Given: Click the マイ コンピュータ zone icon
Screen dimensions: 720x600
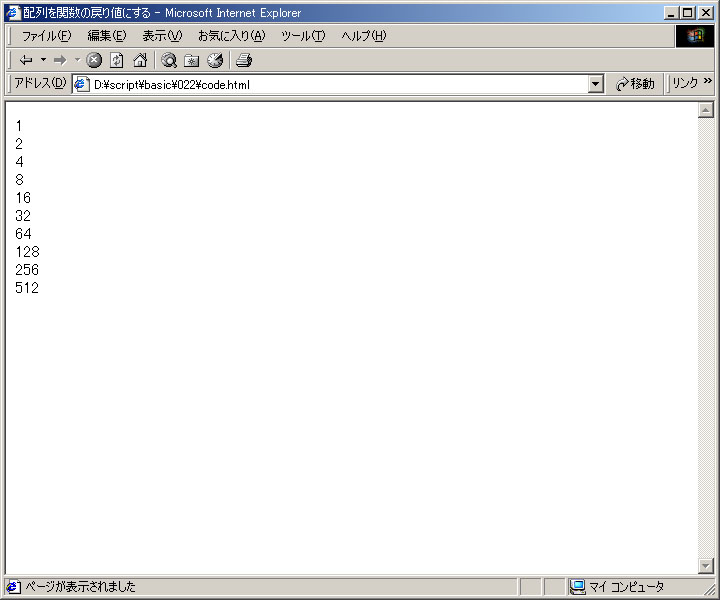Looking at the screenshot, I should pyautogui.click(x=578, y=587).
